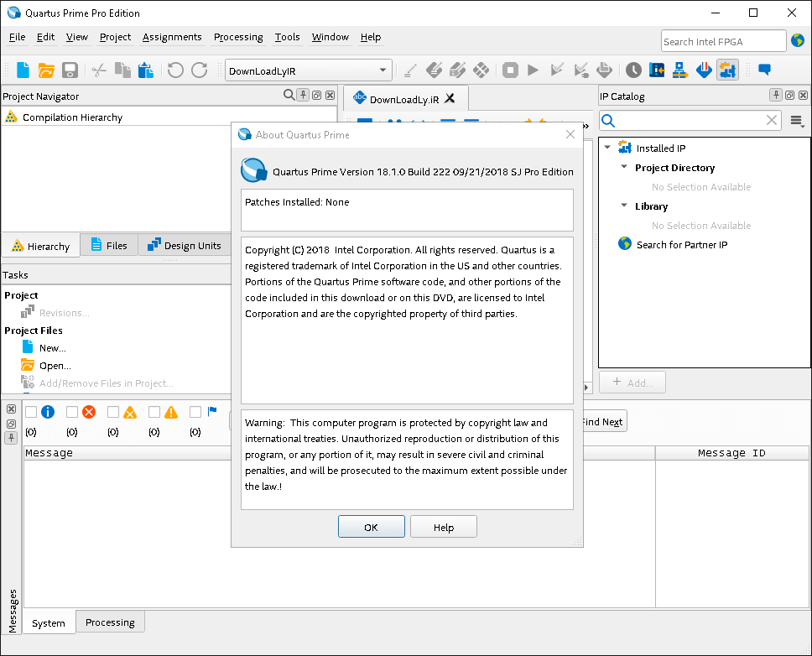
Task: Click the Stop Processing toolbar icon
Action: click(x=509, y=70)
